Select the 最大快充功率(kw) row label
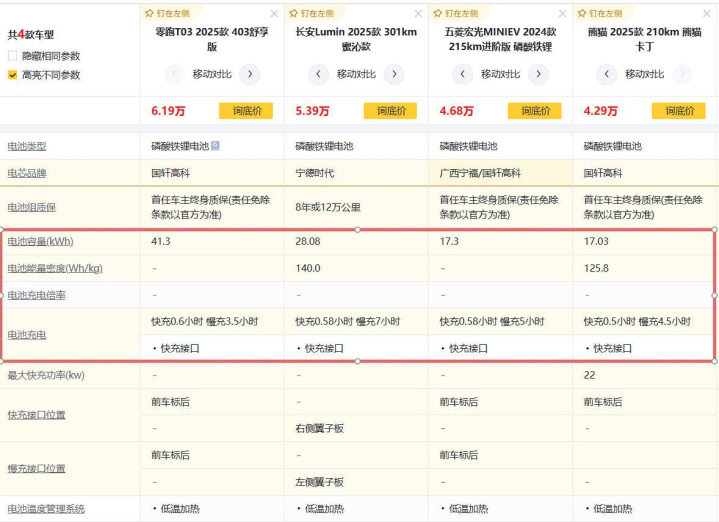 pyautogui.click(x=46, y=375)
